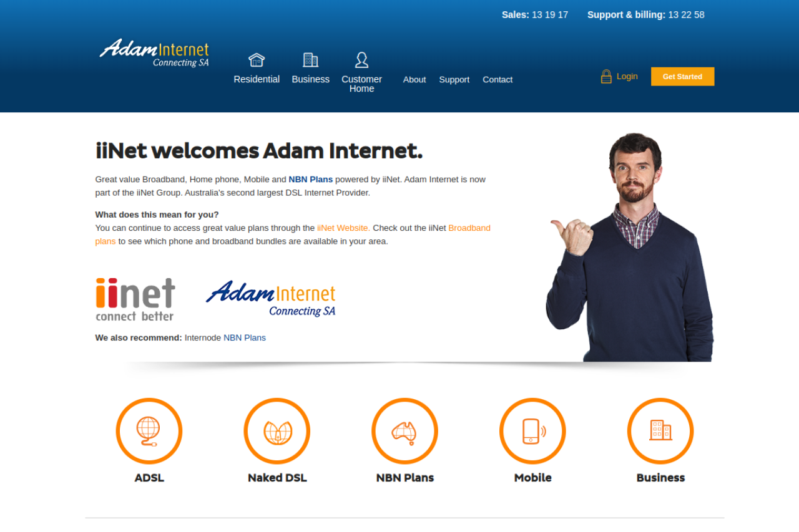Click Internode NBN Plans recommendation link

coord(244,338)
